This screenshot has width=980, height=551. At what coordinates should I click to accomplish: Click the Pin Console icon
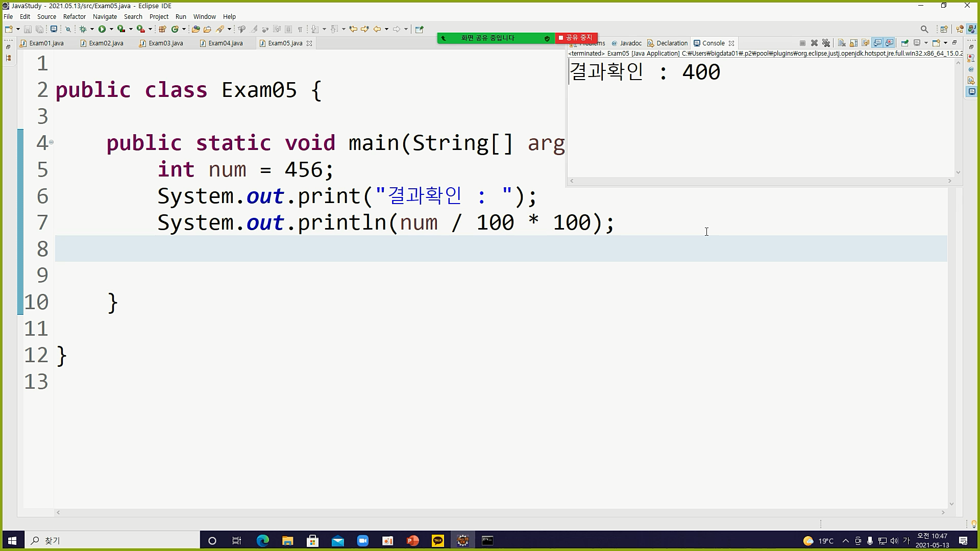pyautogui.click(x=904, y=43)
